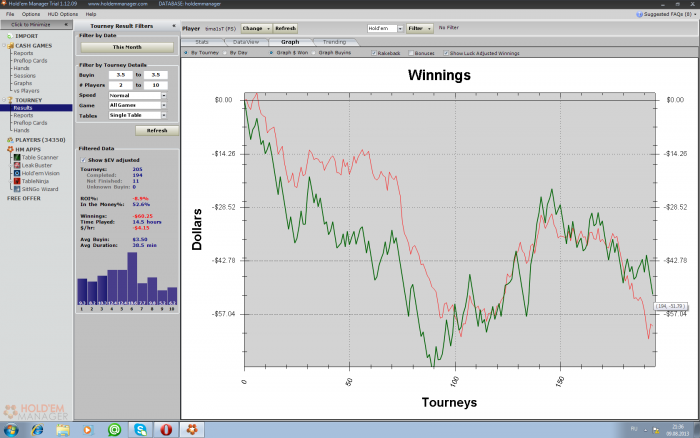
Task: Open the File menu
Action: pyautogui.click(x=10, y=14)
